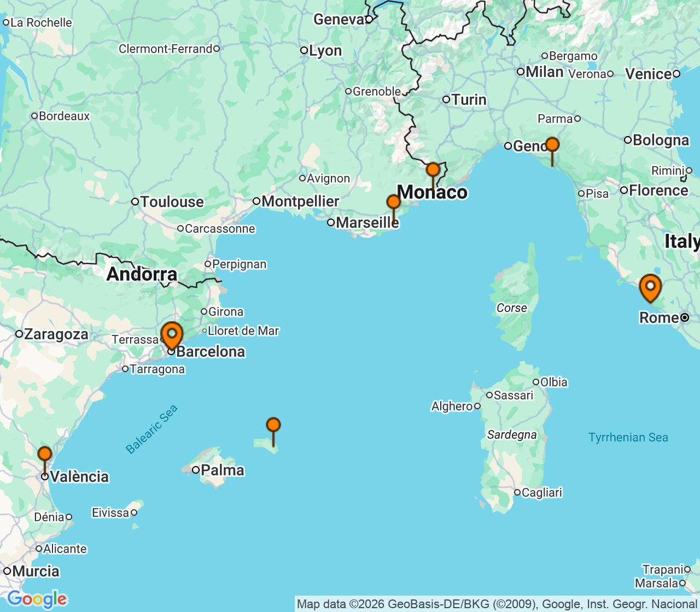Select the Grenoble city label
The width and height of the screenshot is (700, 612).
point(377,92)
